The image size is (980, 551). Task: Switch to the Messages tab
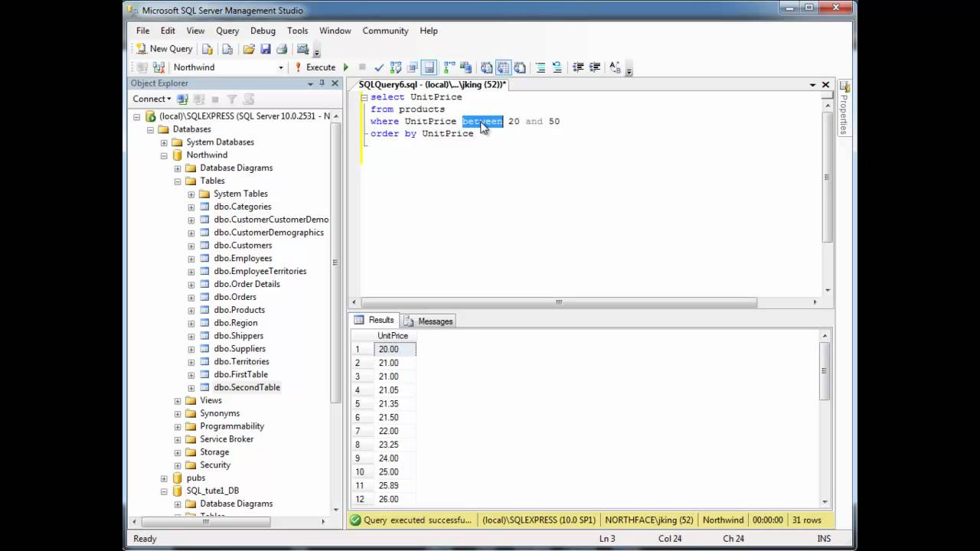point(429,321)
